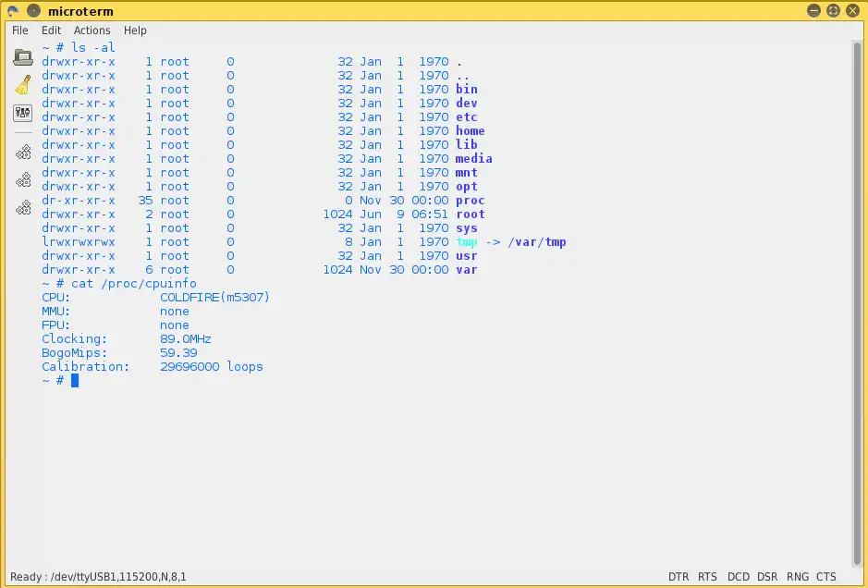Maximize the microterm window
This screenshot has height=588, width=868.
click(833, 10)
